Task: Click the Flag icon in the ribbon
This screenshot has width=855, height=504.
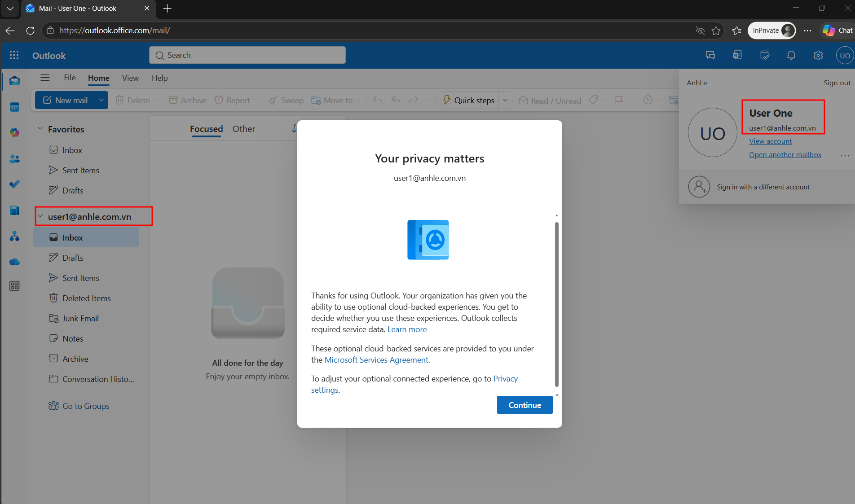Action: tap(619, 100)
